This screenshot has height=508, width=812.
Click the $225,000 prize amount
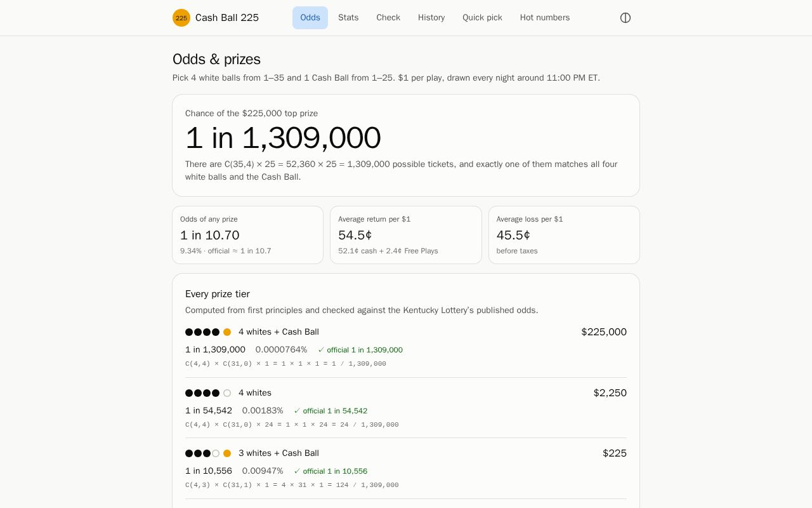604,332
